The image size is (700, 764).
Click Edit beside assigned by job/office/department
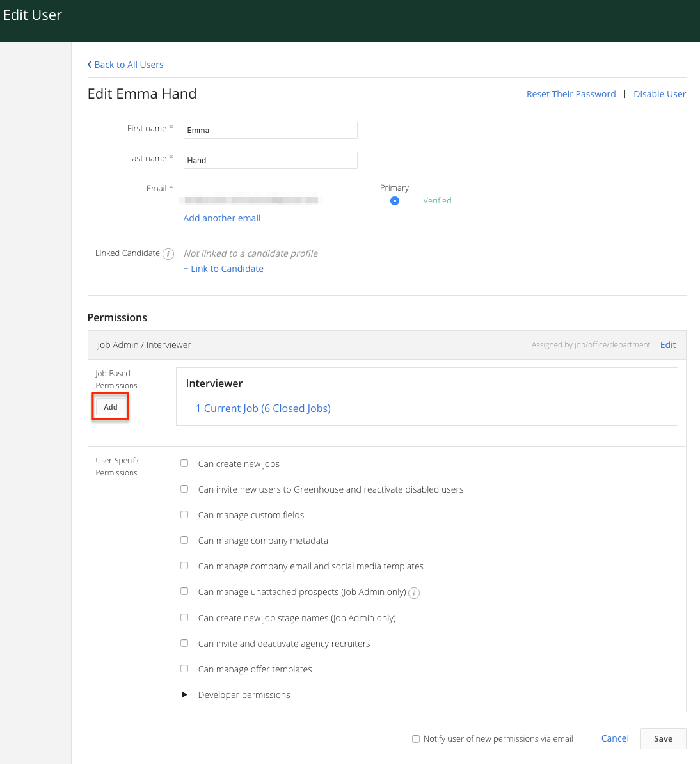(x=667, y=344)
